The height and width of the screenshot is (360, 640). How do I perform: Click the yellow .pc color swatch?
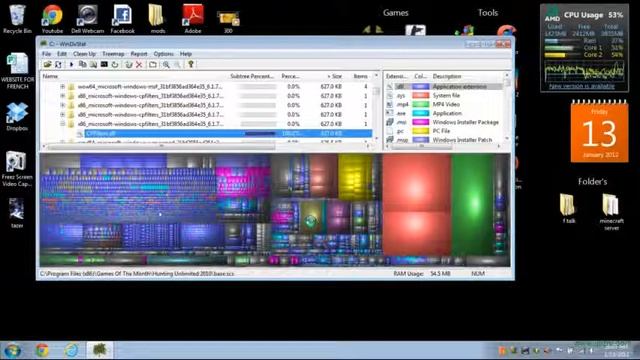click(x=420, y=131)
